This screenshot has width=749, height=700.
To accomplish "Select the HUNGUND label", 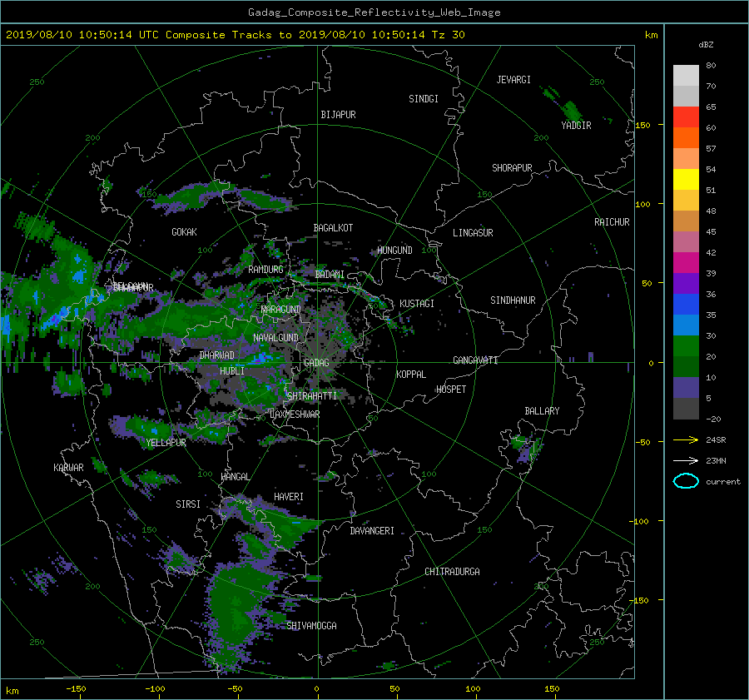I will coord(394,251).
